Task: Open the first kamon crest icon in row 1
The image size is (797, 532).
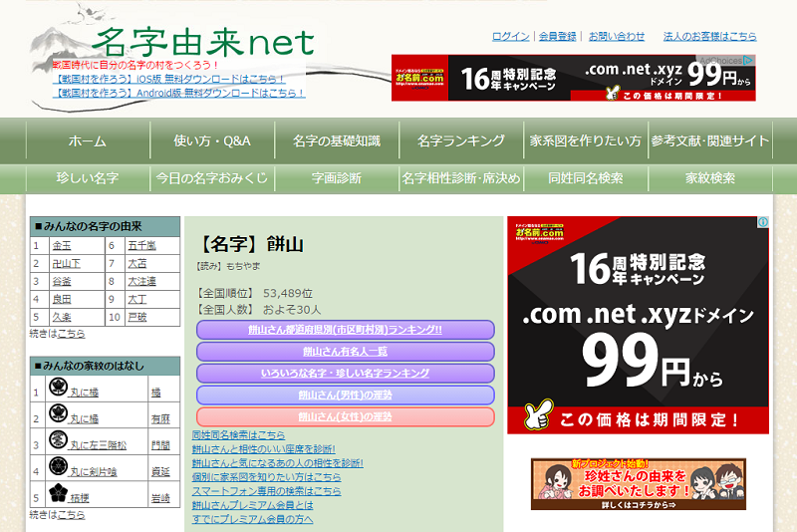Action: 58,388
